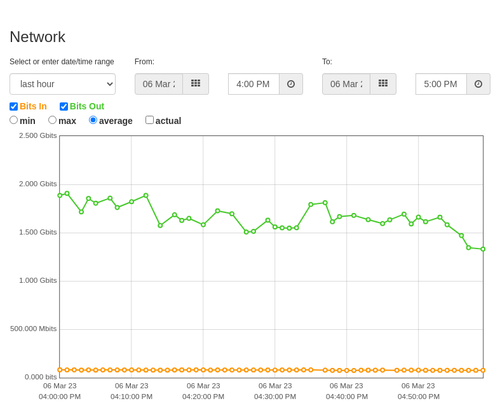Viewport: 500px width, 403px height.
Task: Select the min radio button
Action: coord(14,120)
